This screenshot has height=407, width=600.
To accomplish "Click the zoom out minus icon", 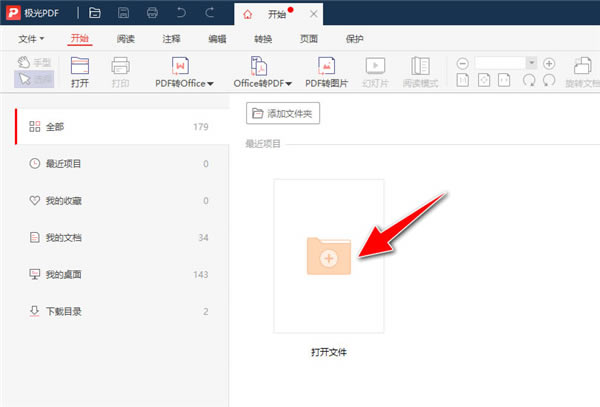I will [462, 63].
